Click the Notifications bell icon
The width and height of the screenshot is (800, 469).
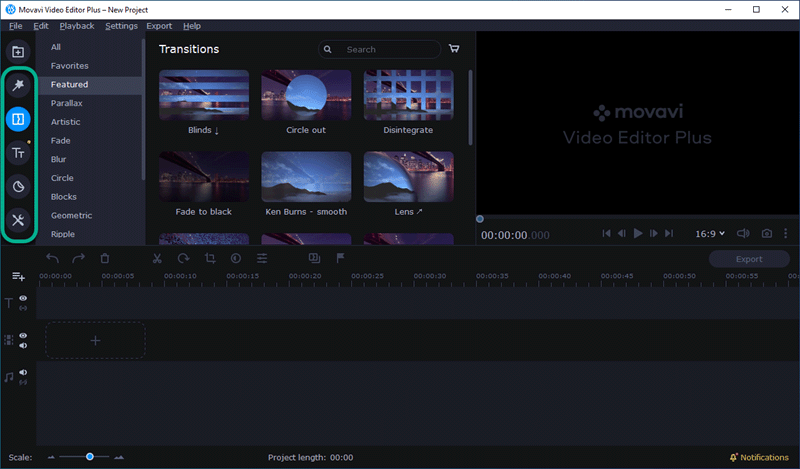[733, 457]
